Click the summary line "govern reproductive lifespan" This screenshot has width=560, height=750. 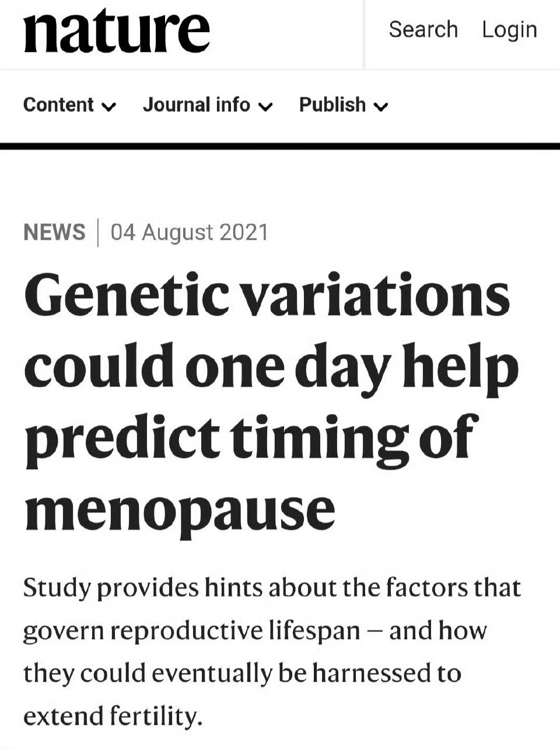coord(255,630)
